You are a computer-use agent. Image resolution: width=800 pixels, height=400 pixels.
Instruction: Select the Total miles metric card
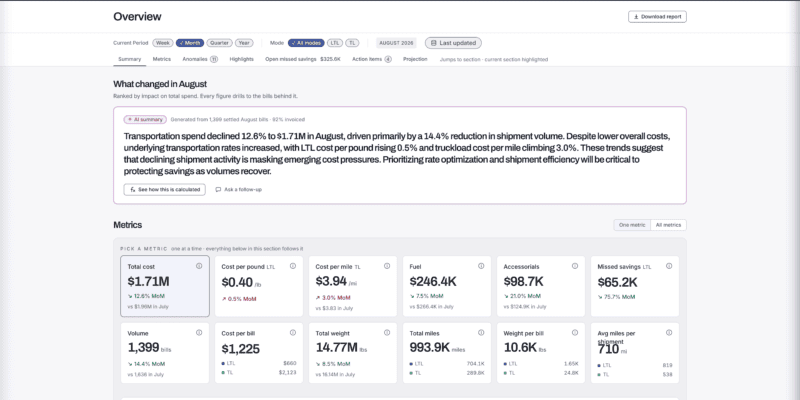447,353
